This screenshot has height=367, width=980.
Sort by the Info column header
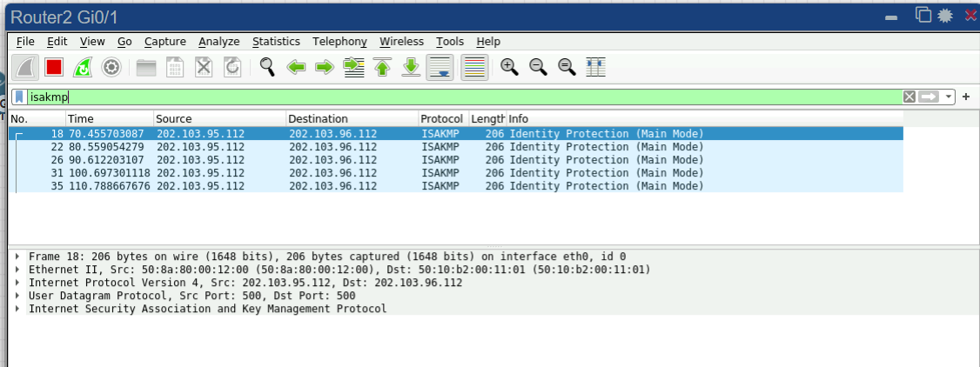point(704,118)
